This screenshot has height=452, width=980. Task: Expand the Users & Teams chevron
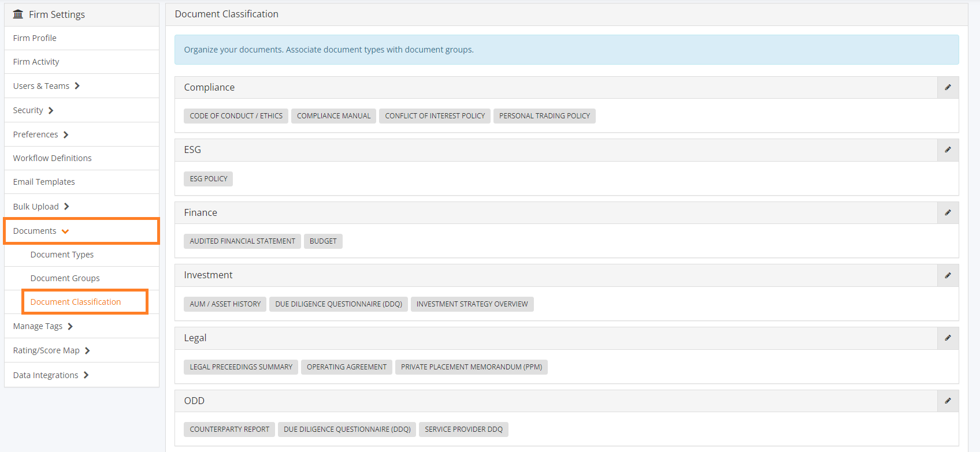77,86
